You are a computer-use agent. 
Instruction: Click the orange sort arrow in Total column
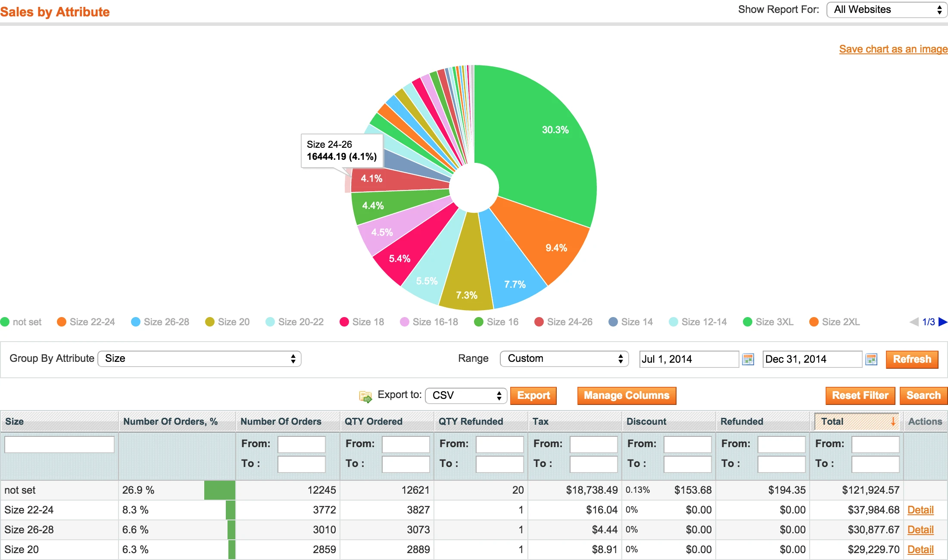pyautogui.click(x=893, y=422)
